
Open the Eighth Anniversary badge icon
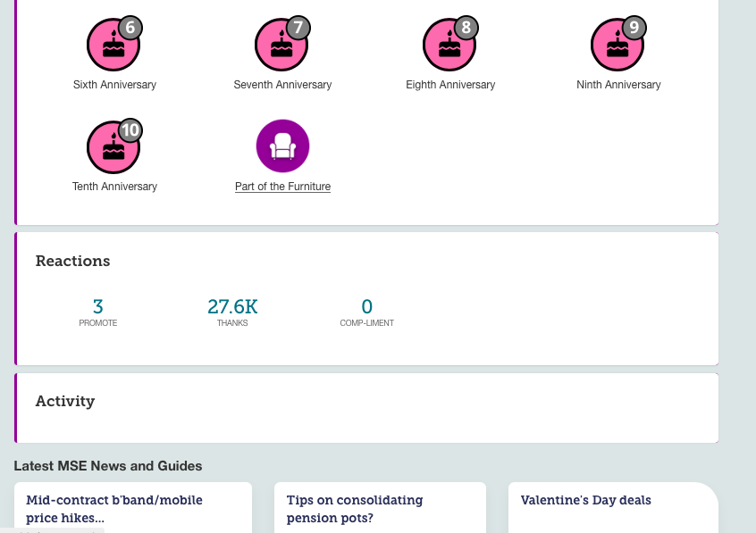[x=449, y=45]
